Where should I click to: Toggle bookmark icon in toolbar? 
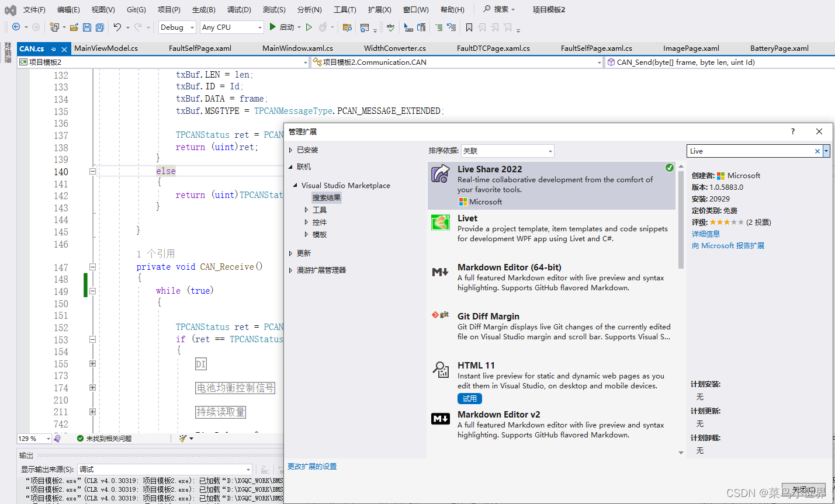pyautogui.click(x=469, y=27)
